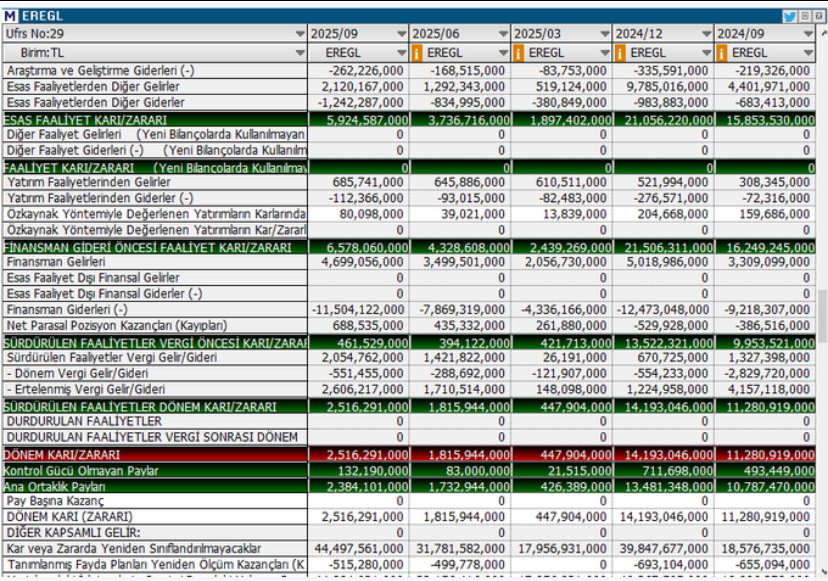Open the Ufrs No:29 dropdown
The height and width of the screenshot is (581, 828).
pyautogui.click(x=300, y=34)
